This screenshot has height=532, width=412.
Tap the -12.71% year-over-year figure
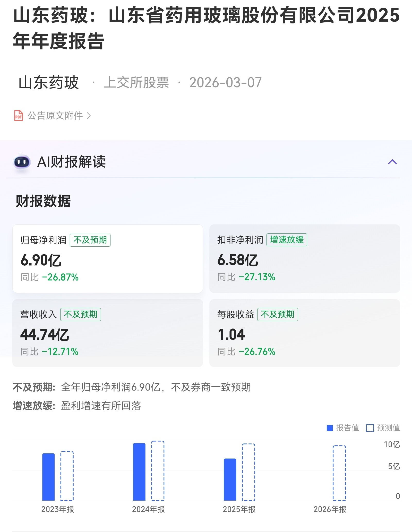[60, 352]
